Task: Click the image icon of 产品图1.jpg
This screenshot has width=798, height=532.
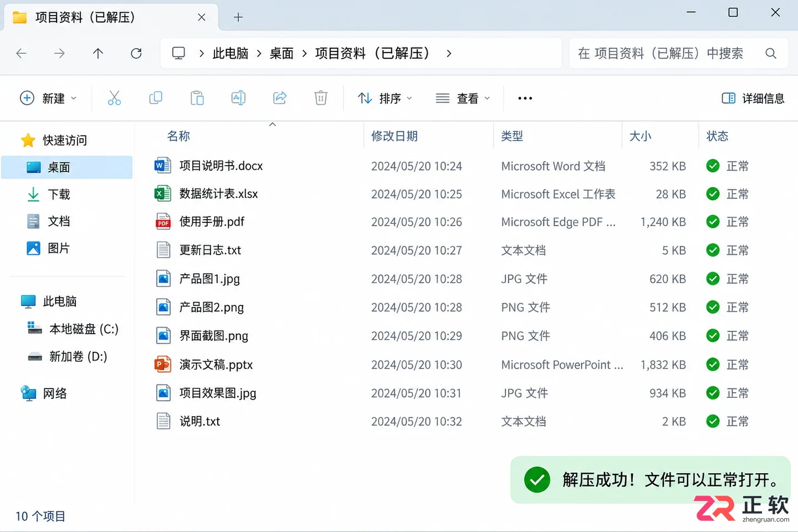Action: point(163,279)
